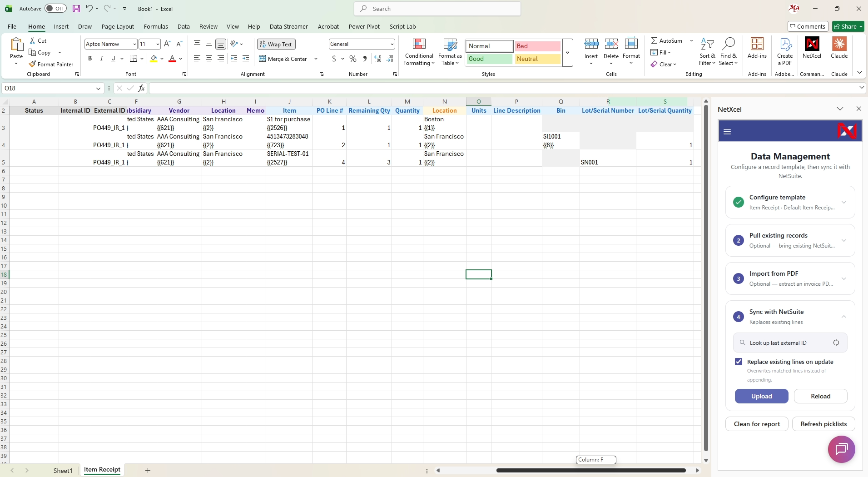Viewport: 868px width, 477px height.
Task: Expand Merge & Center options arrow
Action: click(x=316, y=59)
